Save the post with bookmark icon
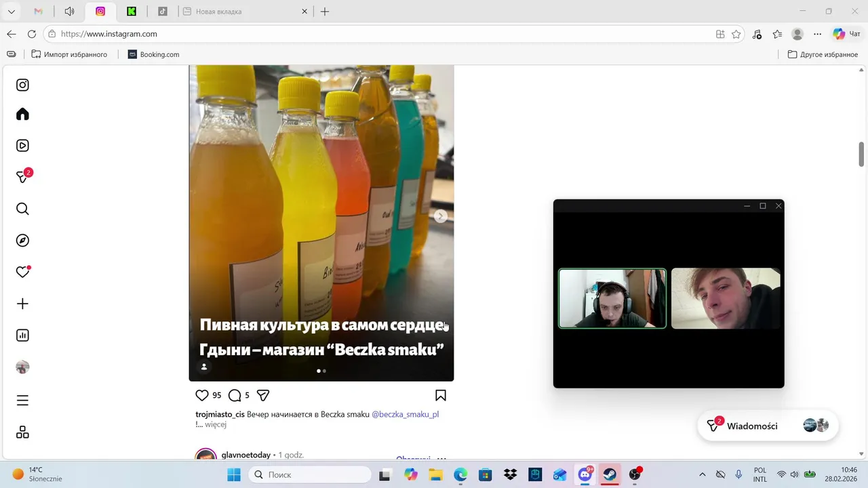 pyautogui.click(x=440, y=395)
